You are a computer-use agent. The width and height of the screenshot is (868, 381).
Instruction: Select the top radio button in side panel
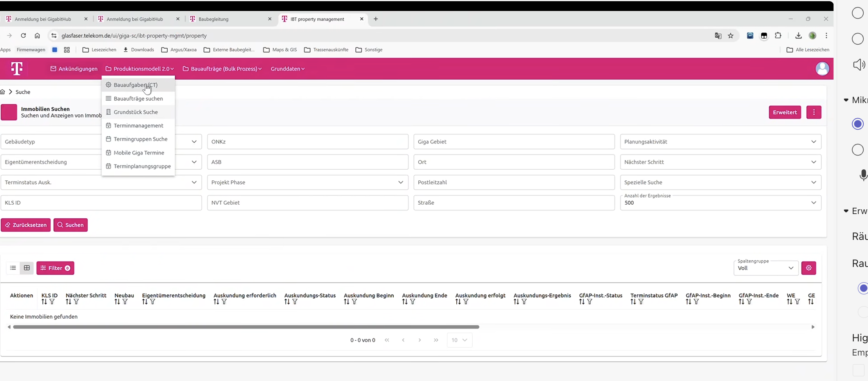pos(858,13)
